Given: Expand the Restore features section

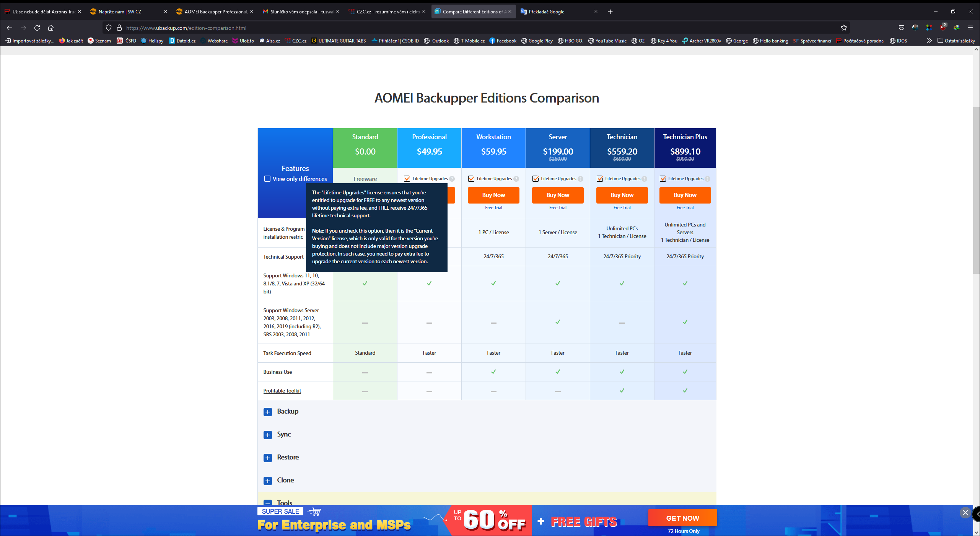Looking at the screenshot, I should (268, 458).
